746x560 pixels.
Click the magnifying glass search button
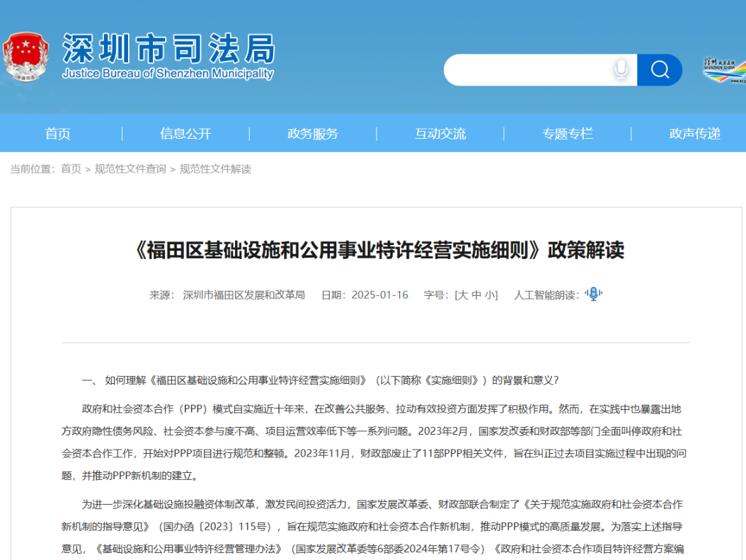[x=659, y=69]
